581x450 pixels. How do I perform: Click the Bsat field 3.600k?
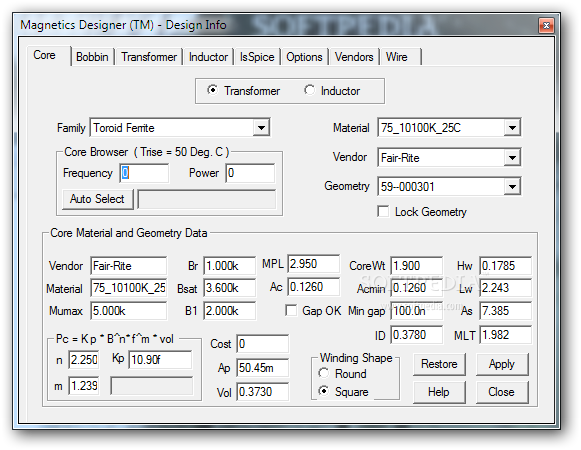click(x=229, y=288)
